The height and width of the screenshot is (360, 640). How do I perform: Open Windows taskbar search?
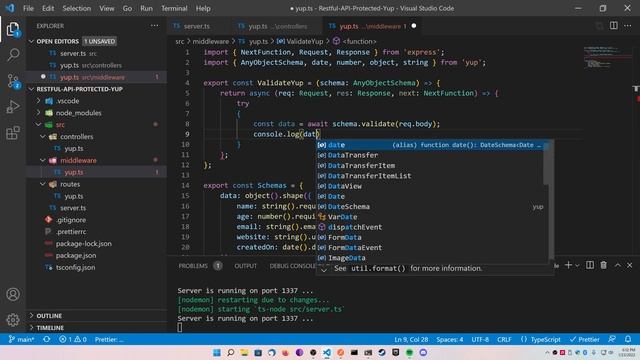coord(231,352)
